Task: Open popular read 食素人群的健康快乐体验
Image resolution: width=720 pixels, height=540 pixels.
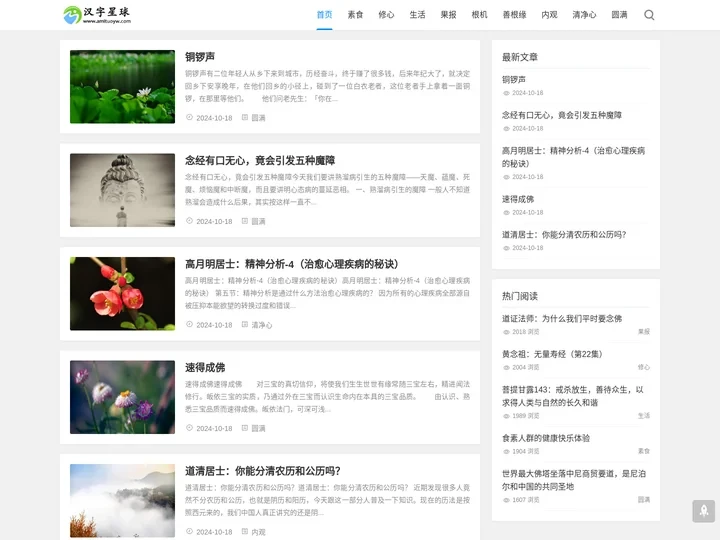Action: point(546,438)
